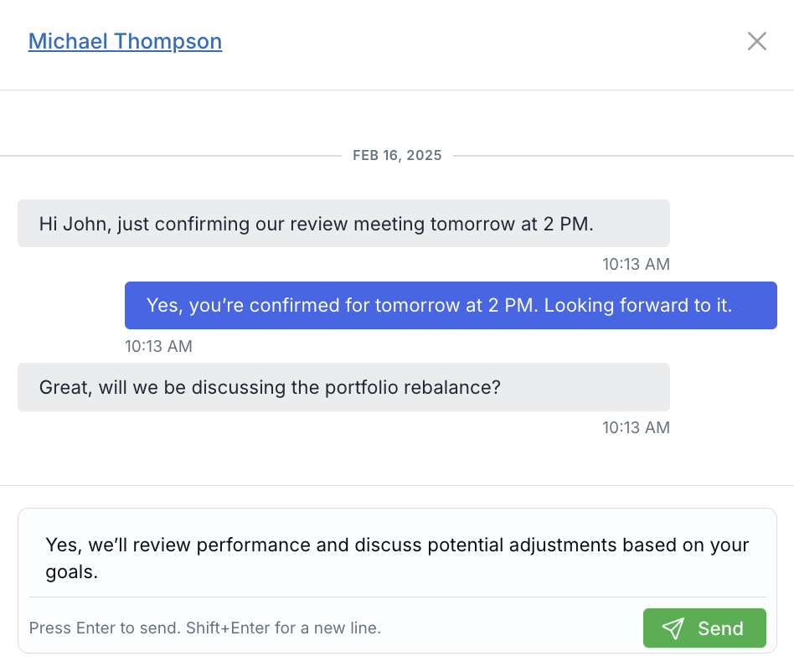Image resolution: width=794 pixels, height=672 pixels.
Task: Click the 10:13 AM timestamp under the blue message
Action: 158,345
